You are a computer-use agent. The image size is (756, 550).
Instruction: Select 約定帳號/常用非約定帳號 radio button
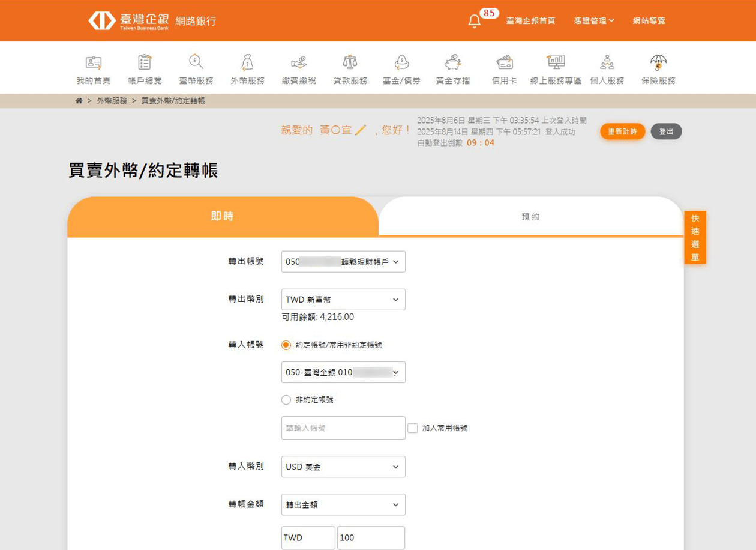(x=286, y=345)
